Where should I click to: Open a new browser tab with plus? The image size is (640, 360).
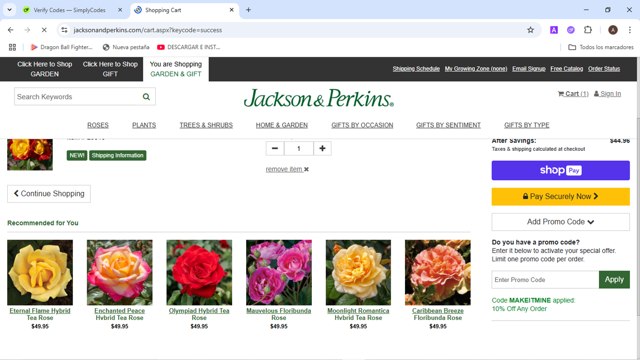point(248,10)
